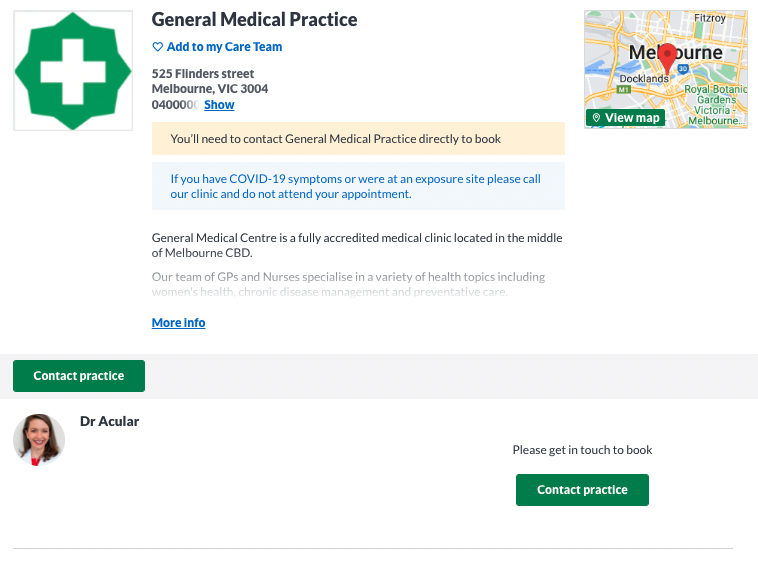The image size is (758, 572).
Task: Click the COVID-19 symptoms notice banner
Action: pyautogui.click(x=358, y=186)
